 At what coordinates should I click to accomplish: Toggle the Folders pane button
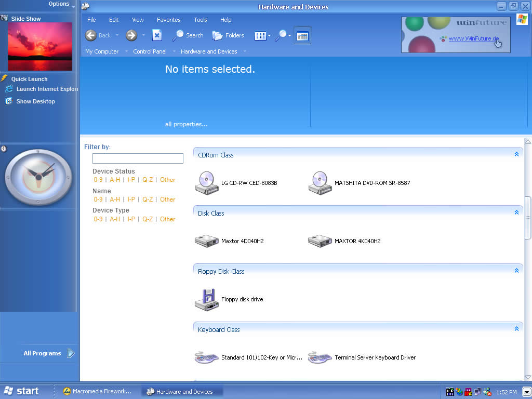click(228, 35)
